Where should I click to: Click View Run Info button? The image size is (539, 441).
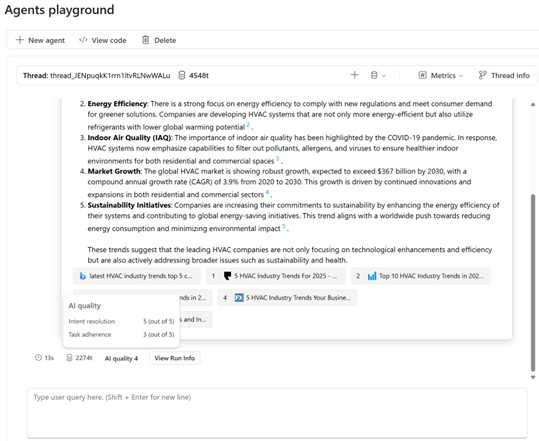(175, 358)
